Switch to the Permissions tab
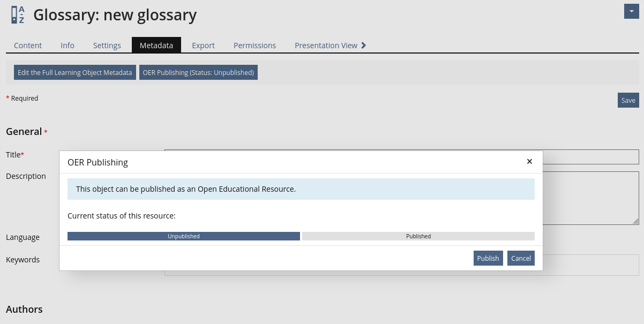The height and width of the screenshot is (324, 644). click(254, 46)
